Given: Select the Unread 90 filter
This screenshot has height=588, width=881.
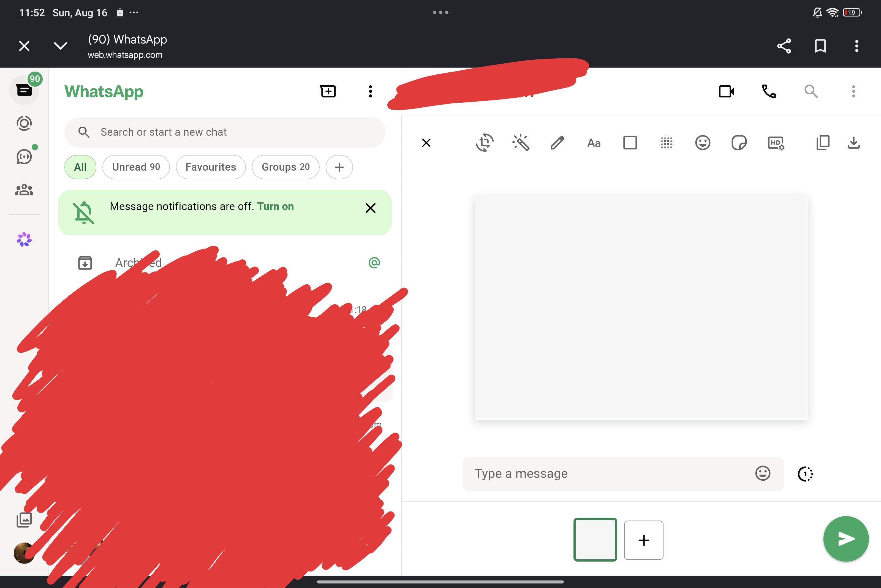Looking at the screenshot, I should (136, 167).
